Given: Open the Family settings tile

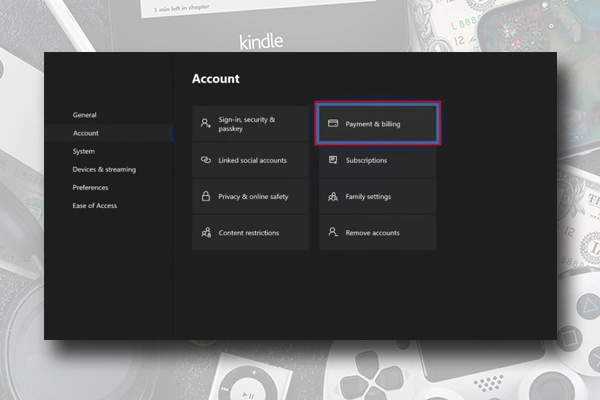Looking at the screenshot, I should coord(378,196).
